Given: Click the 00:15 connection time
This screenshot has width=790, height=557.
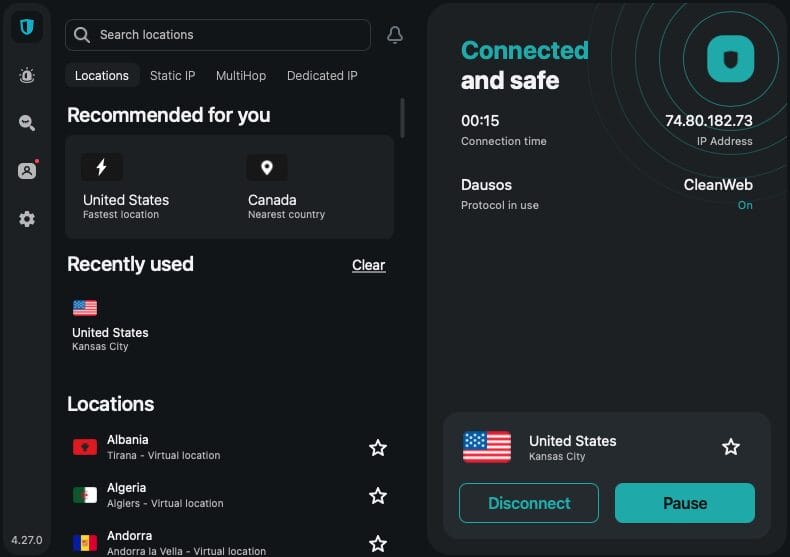Looking at the screenshot, I should [480, 121].
